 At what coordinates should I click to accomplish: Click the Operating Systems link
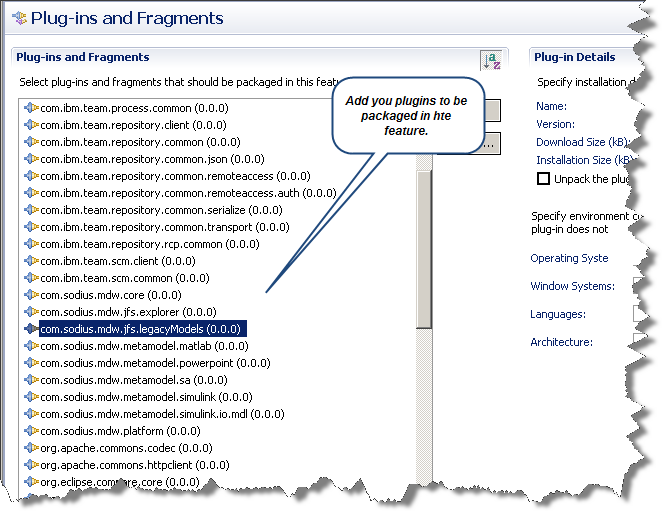(569, 258)
